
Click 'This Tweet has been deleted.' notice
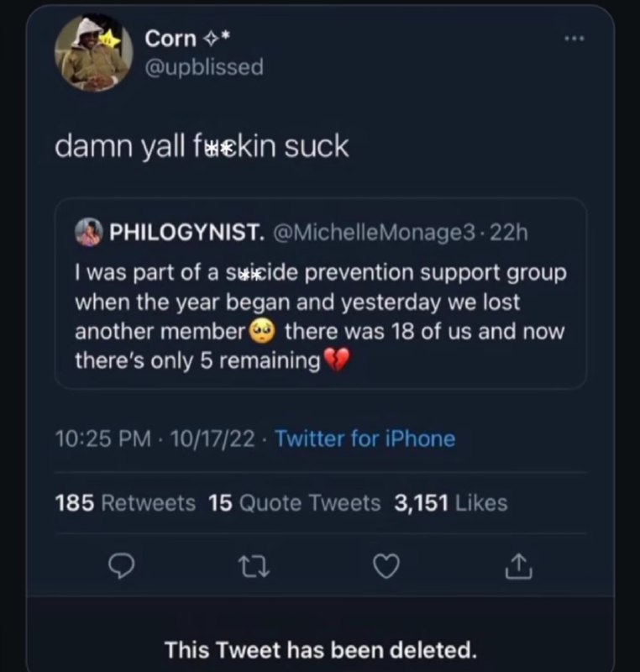click(321, 649)
